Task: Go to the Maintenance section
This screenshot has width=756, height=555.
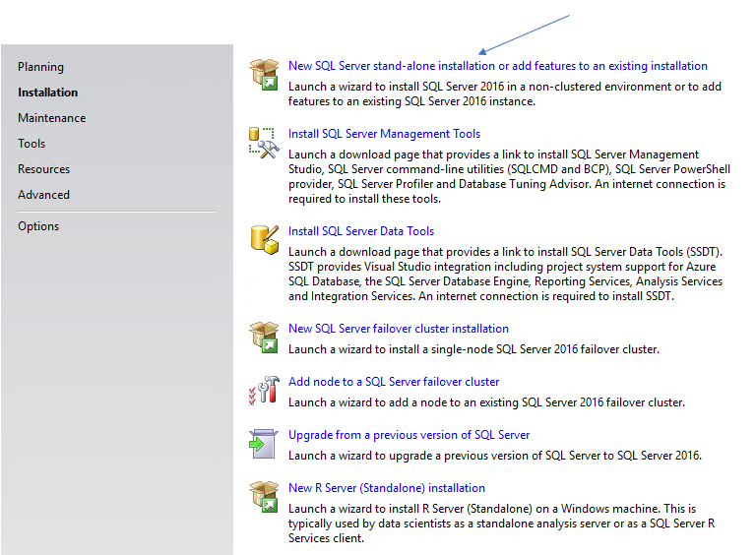Action: [x=51, y=118]
